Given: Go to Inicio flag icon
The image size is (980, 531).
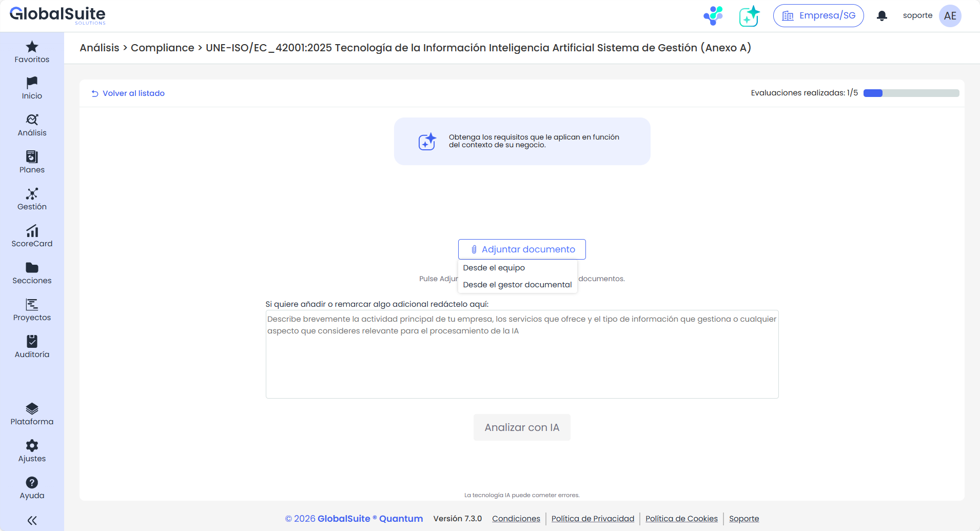Looking at the screenshot, I should (x=32, y=83).
